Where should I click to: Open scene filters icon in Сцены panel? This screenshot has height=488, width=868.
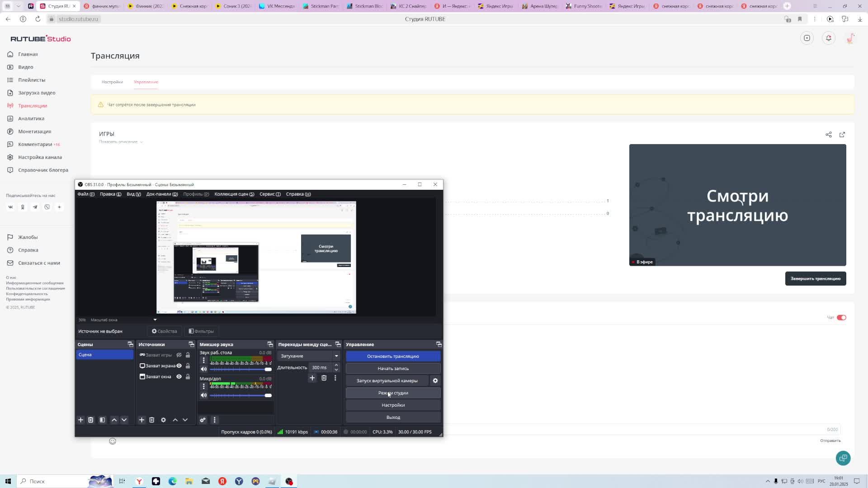(103, 420)
